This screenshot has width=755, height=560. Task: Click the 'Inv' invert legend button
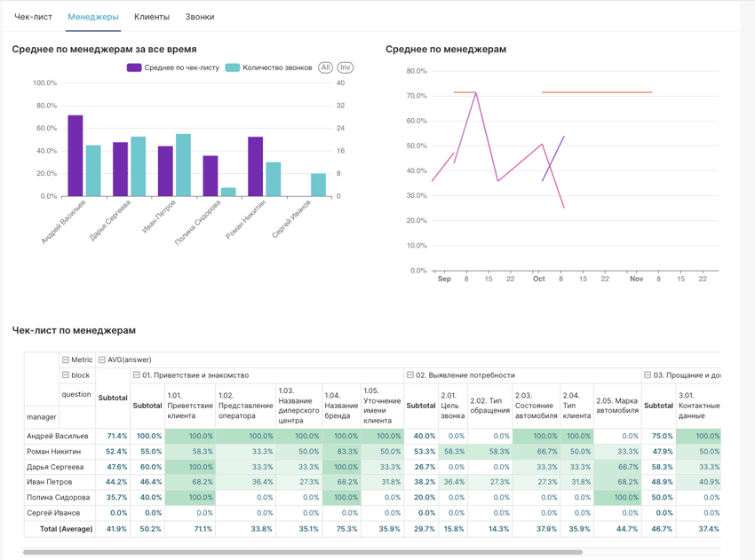point(345,67)
